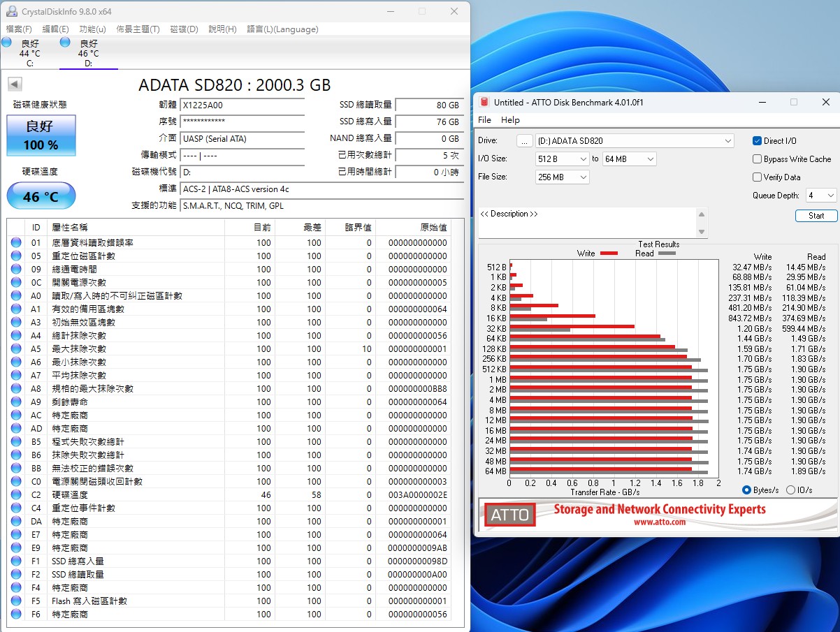Click the Start button in ATTO
The height and width of the screenshot is (632, 840).
tap(816, 216)
